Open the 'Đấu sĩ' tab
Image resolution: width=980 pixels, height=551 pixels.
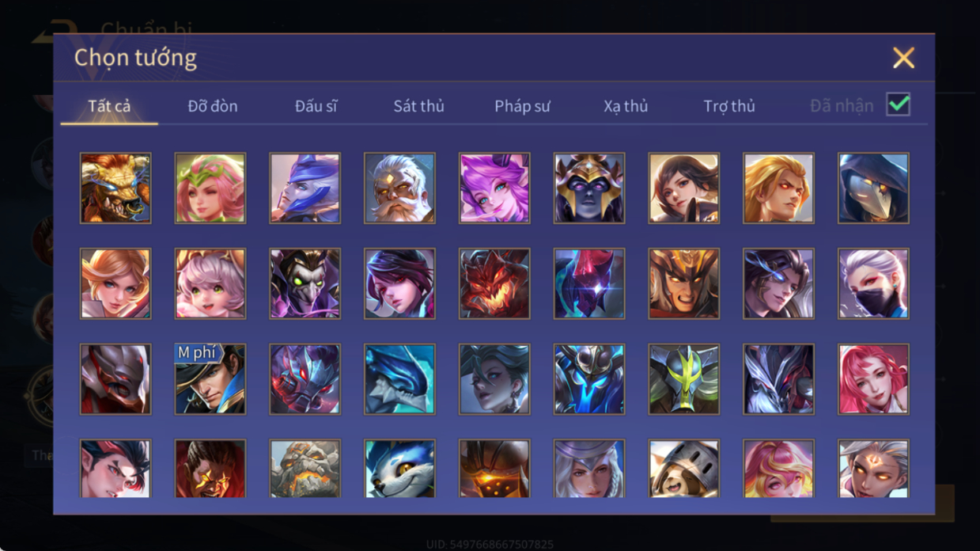pos(316,106)
